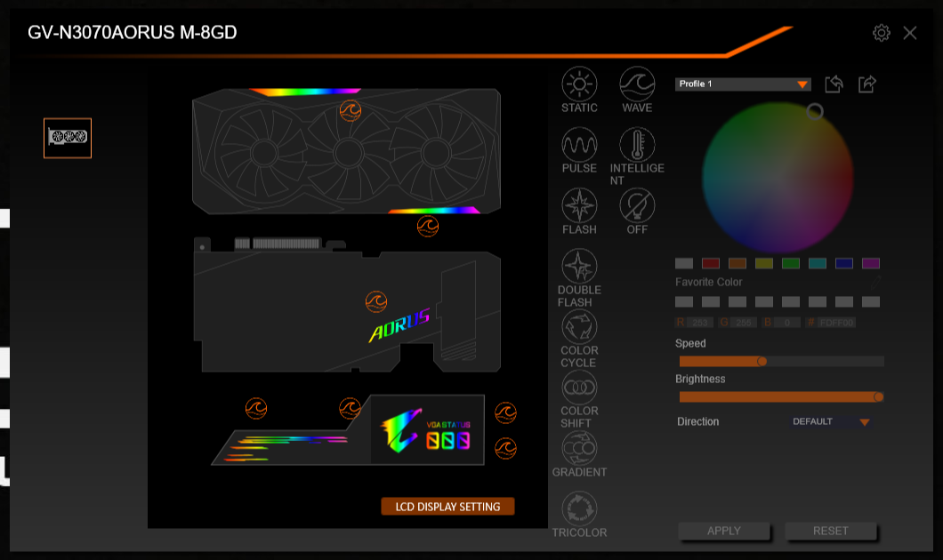This screenshot has width=943, height=560.
Task: Click the APPLY button
Action: coord(723,532)
